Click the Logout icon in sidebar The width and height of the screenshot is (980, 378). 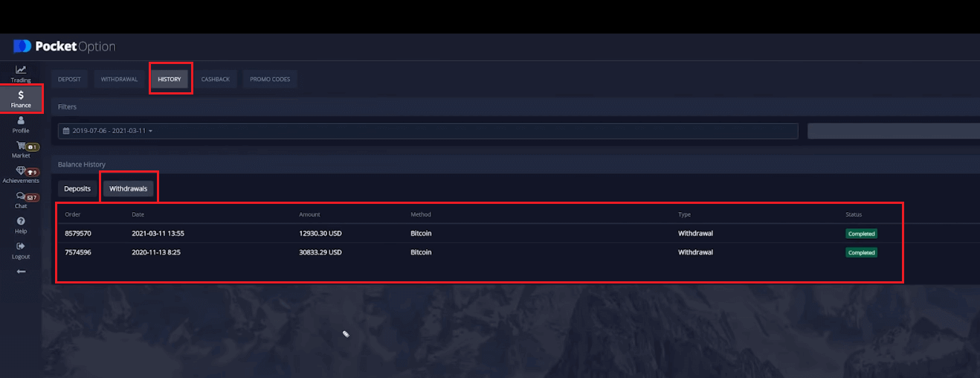pos(21,246)
